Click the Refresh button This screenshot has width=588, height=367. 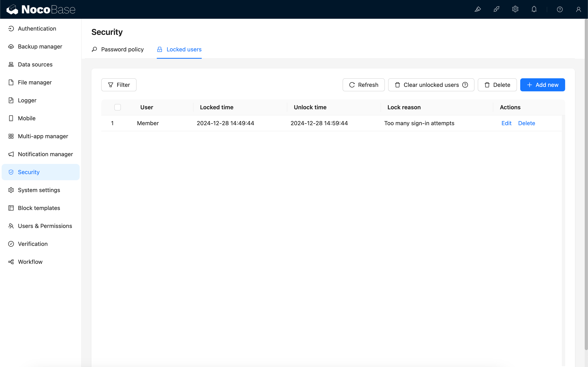pyautogui.click(x=363, y=85)
